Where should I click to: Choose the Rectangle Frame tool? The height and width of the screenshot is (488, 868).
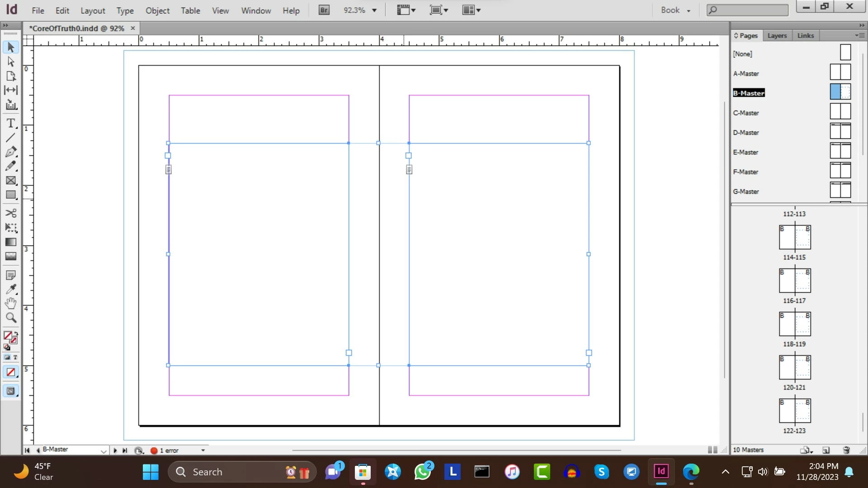[x=11, y=180]
